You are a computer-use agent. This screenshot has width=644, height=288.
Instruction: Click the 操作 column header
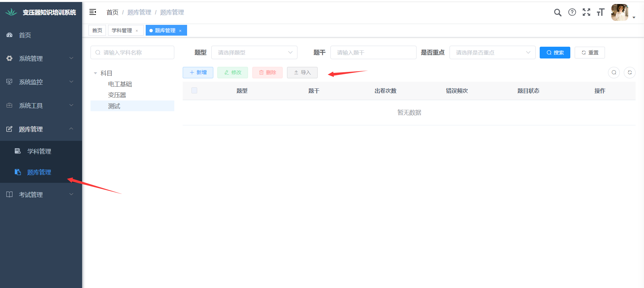pos(600,91)
